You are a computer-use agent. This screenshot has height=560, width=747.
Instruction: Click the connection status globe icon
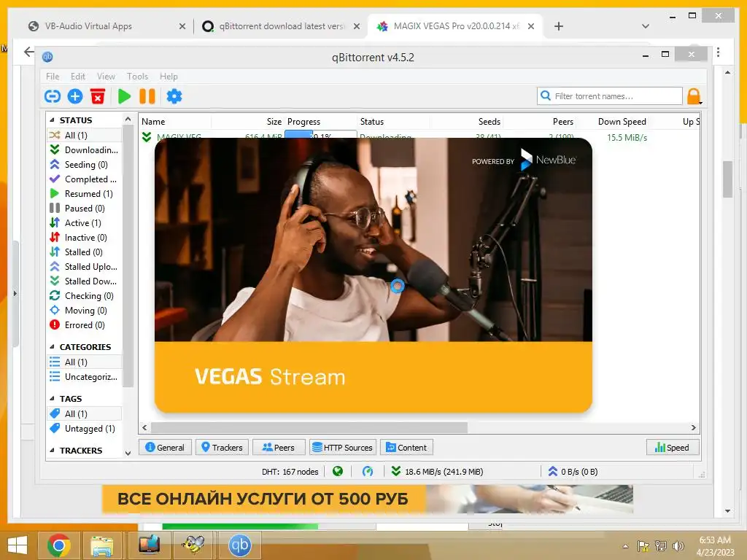[338, 472]
